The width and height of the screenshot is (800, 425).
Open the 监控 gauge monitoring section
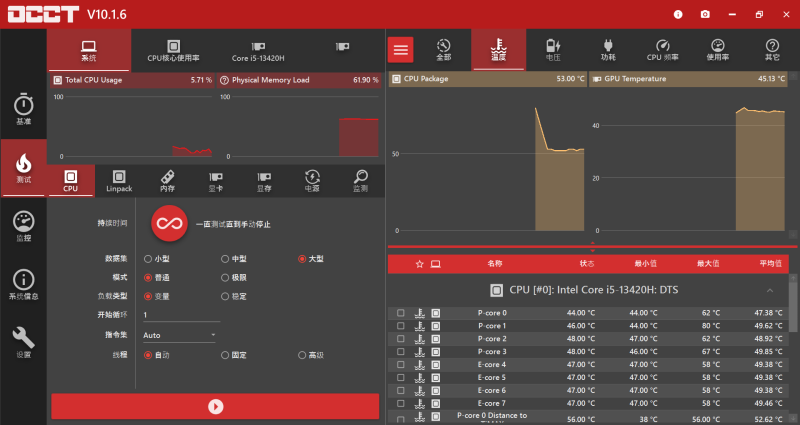(x=23, y=226)
